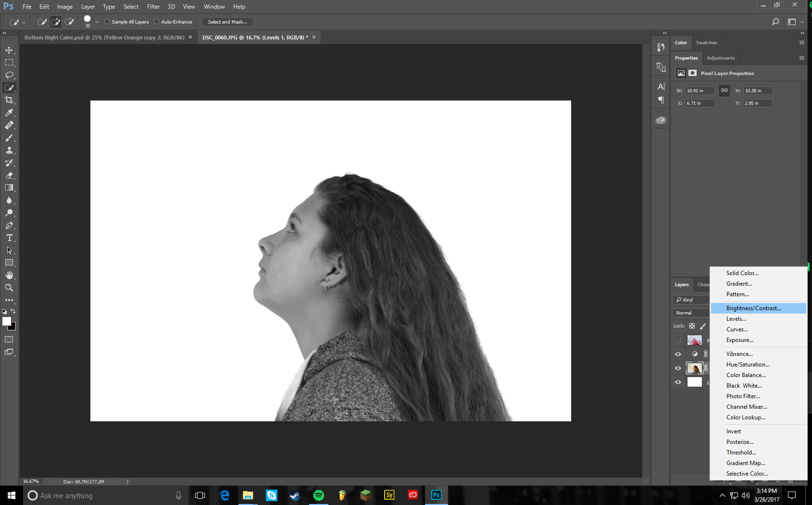Select the Spot Healing Brush tool
The width and height of the screenshot is (812, 505).
[x=9, y=125]
